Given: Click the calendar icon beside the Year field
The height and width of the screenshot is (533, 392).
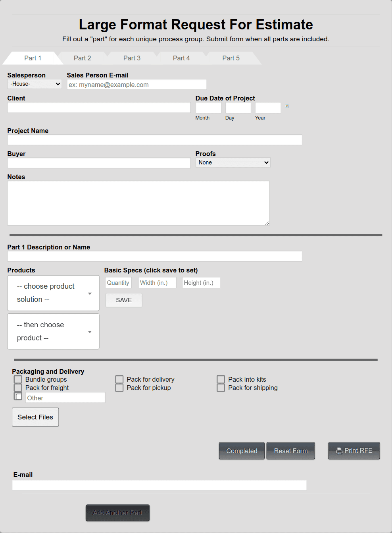Looking at the screenshot, I should (287, 106).
